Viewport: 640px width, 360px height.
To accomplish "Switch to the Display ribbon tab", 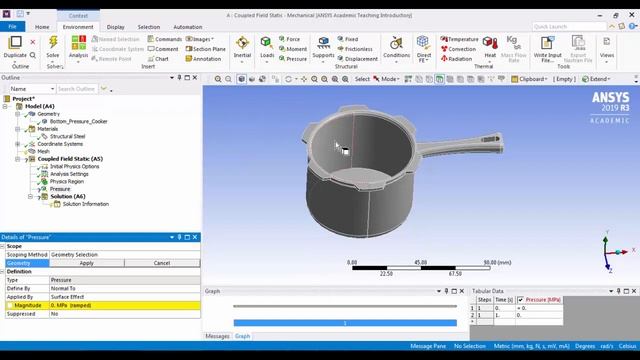I will tap(116, 27).
